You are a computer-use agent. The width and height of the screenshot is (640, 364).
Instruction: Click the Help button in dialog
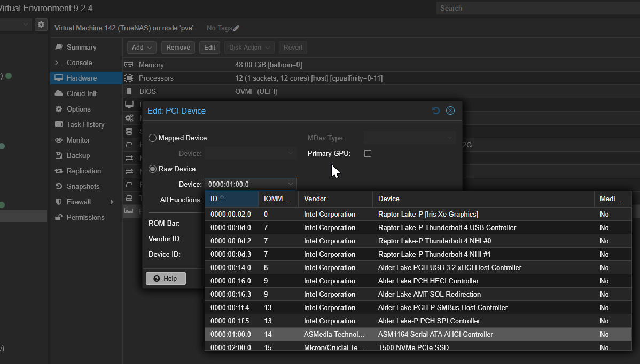pyautogui.click(x=166, y=279)
